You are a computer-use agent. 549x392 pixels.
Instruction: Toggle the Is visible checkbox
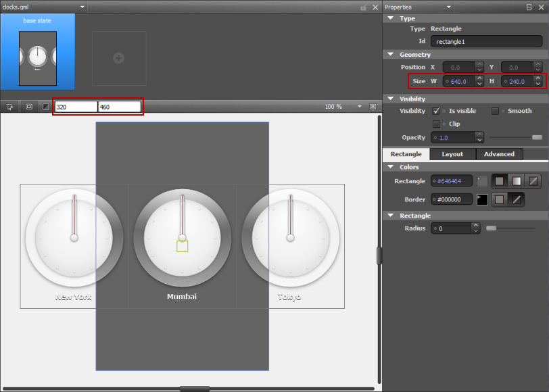436,111
